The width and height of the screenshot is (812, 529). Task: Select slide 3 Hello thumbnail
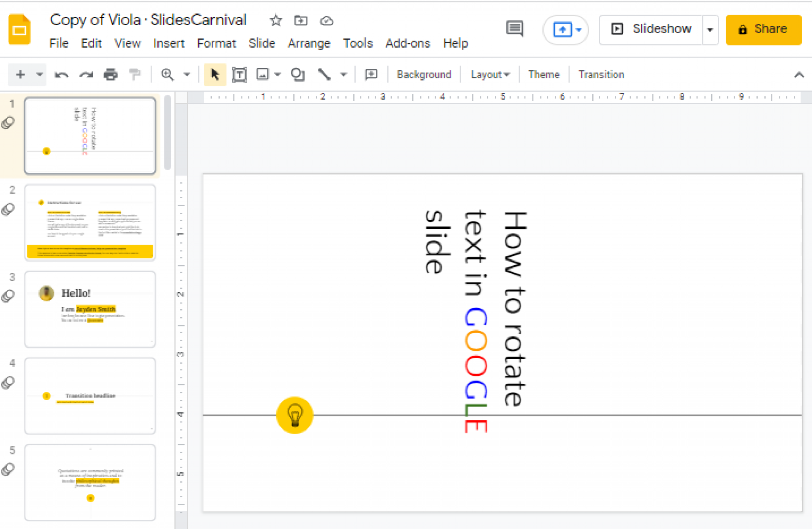point(90,309)
